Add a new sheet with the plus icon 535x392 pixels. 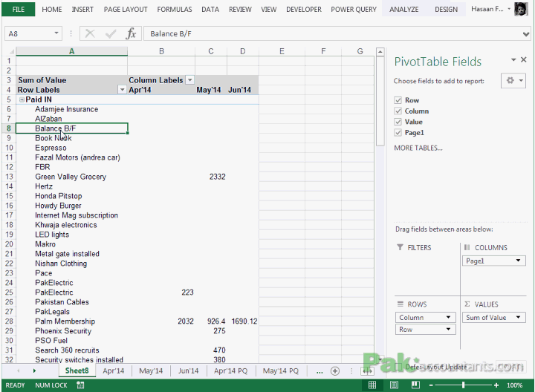pyautogui.click(x=335, y=371)
